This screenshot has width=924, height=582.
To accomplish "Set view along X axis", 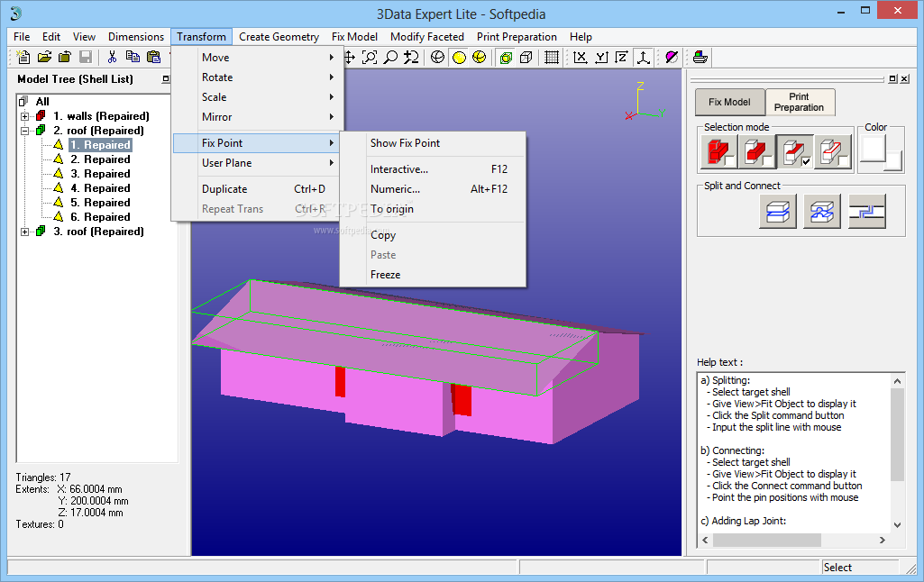I will coord(580,57).
